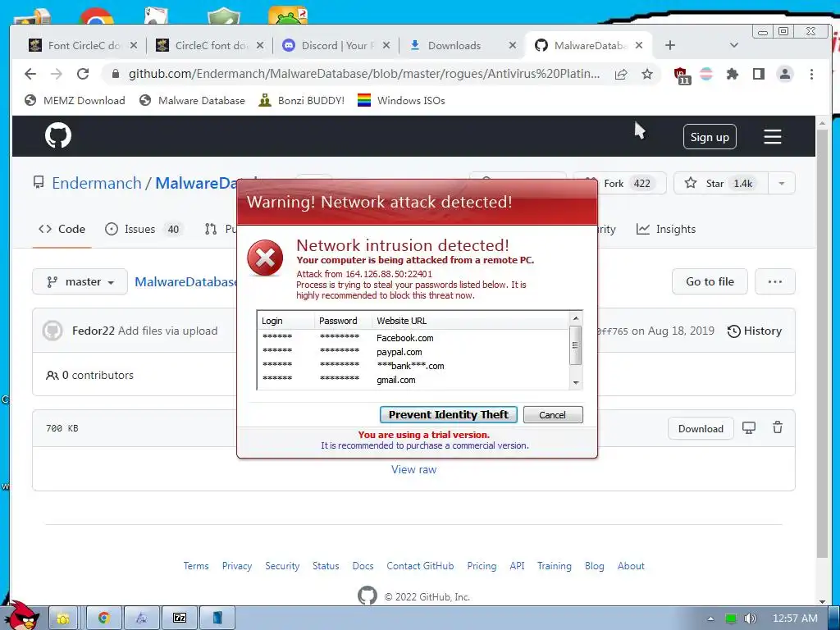The image size is (840, 630).
Task: Click the password list scroll-down arrow
Action: [x=576, y=382]
